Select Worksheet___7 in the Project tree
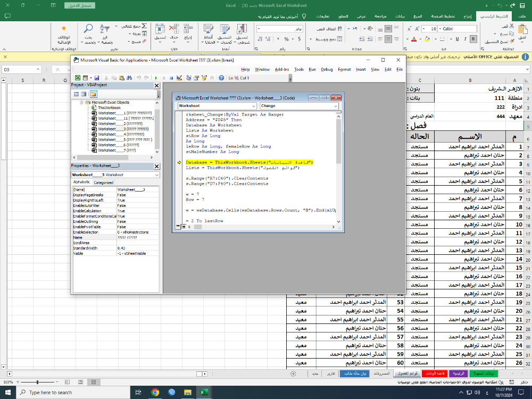This screenshot has width=532, height=399. click(x=117, y=151)
